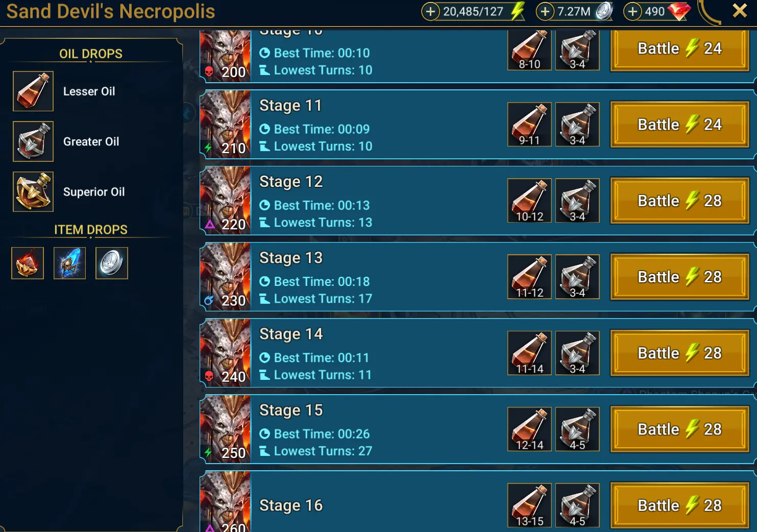This screenshot has width=757, height=532.
Task: Start Stage 15 battle
Action: point(679,429)
